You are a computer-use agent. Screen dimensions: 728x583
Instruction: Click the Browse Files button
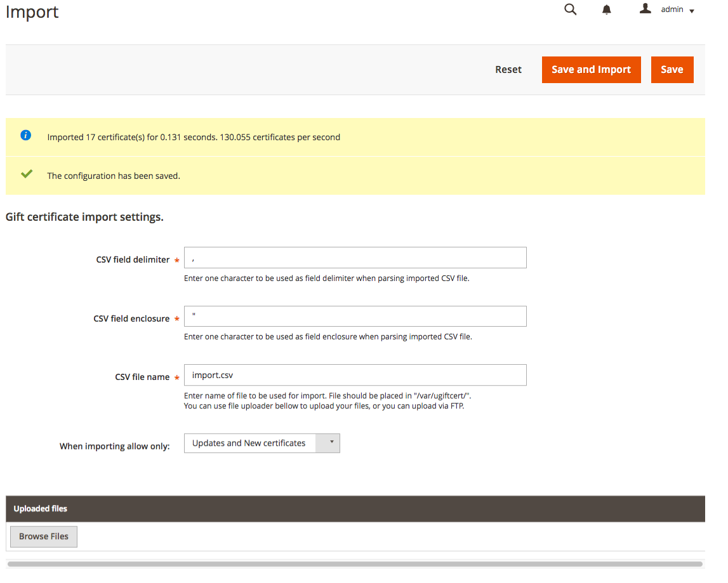pyautogui.click(x=44, y=537)
